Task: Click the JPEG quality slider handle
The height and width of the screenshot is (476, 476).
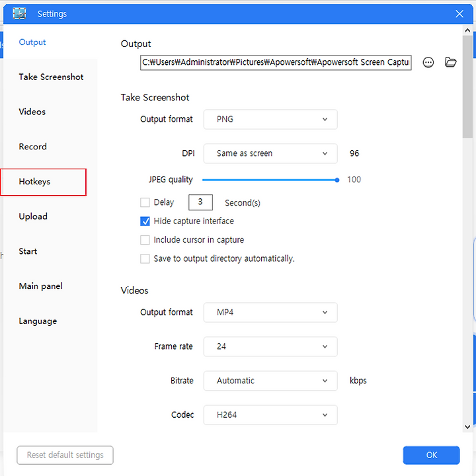Action: [x=337, y=180]
